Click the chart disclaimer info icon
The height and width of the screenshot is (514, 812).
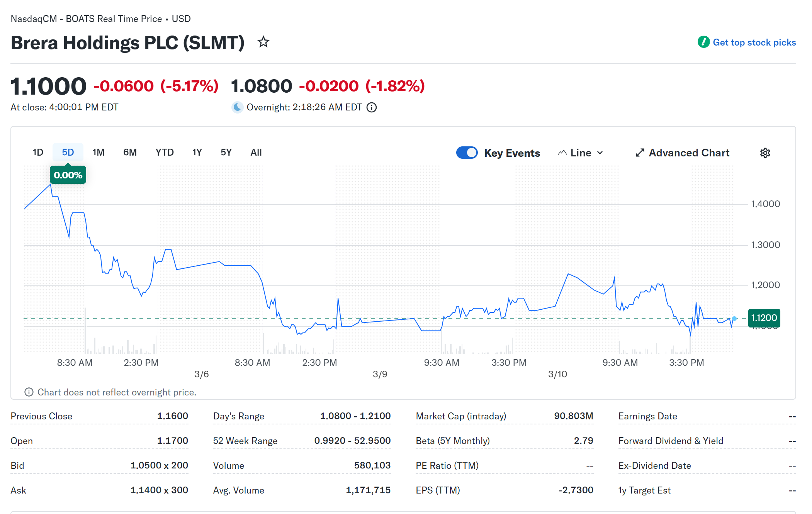[x=29, y=392]
